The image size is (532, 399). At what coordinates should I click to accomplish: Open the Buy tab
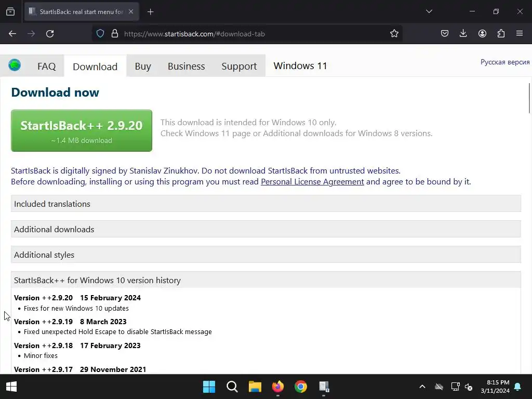[143, 66]
